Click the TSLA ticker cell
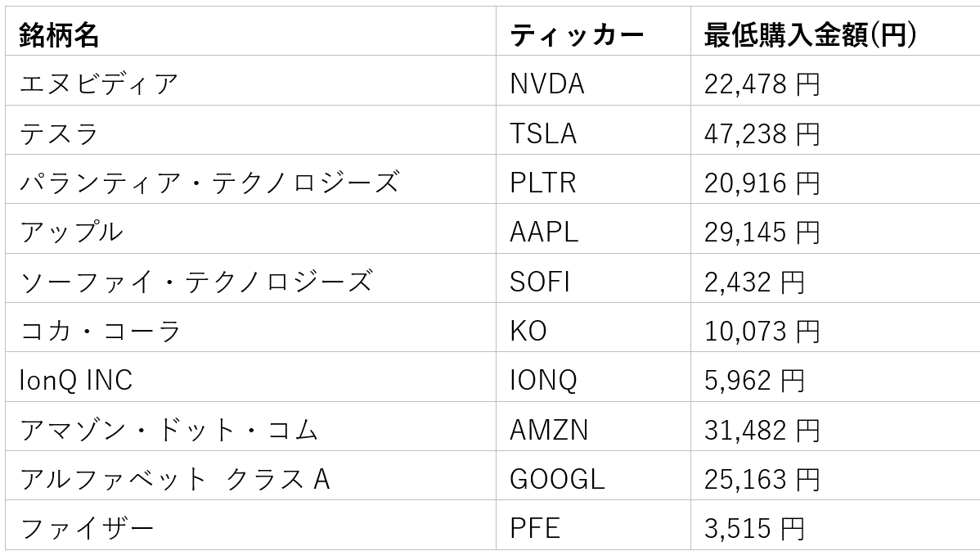This screenshot has width=980, height=551. point(542,133)
